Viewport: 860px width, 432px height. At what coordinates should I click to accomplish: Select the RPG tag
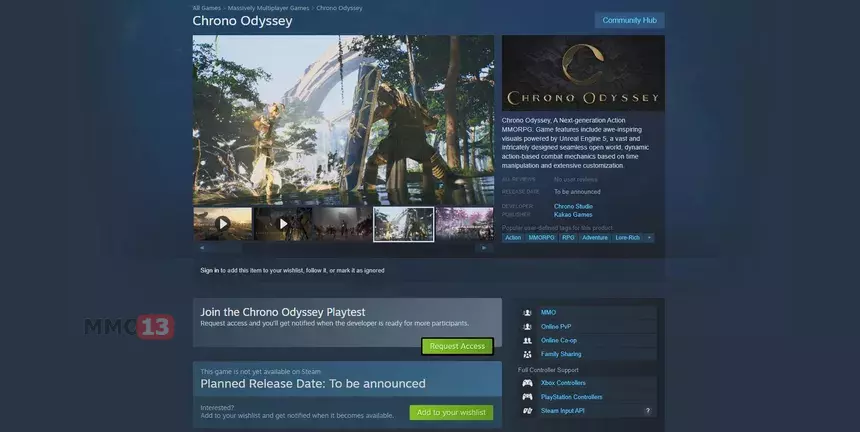(x=568, y=238)
